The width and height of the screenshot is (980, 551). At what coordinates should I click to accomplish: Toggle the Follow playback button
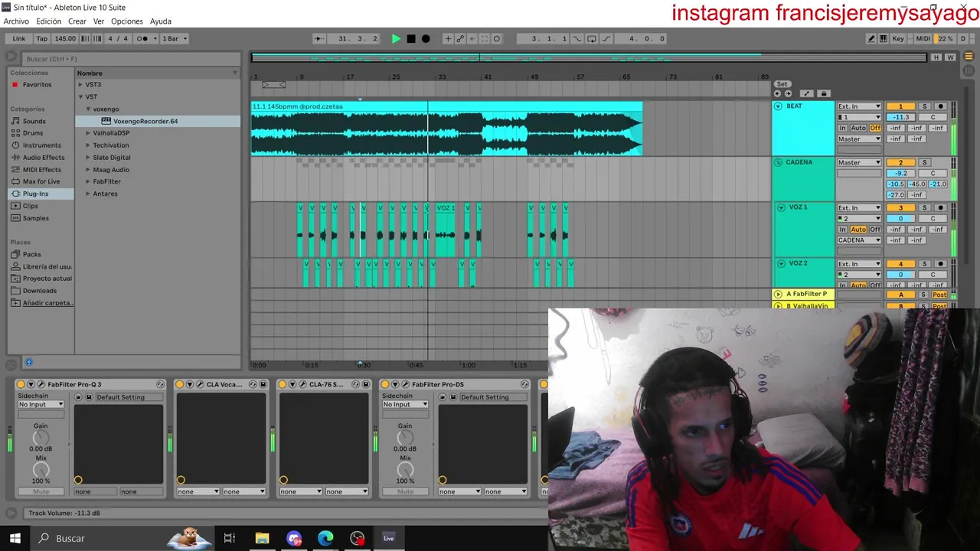point(318,38)
